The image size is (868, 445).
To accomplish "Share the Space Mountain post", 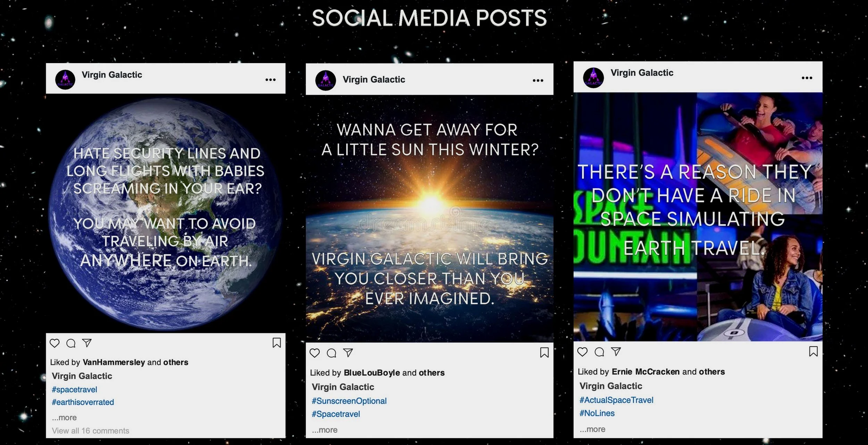I will coord(616,351).
